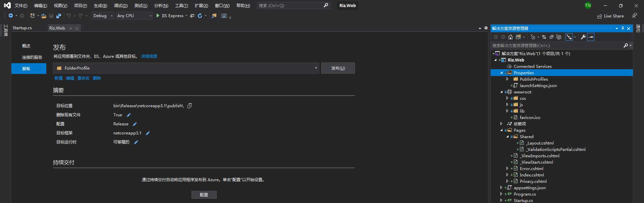Copy target location with the copy icon
This screenshot has width=644, height=203.
[190, 106]
